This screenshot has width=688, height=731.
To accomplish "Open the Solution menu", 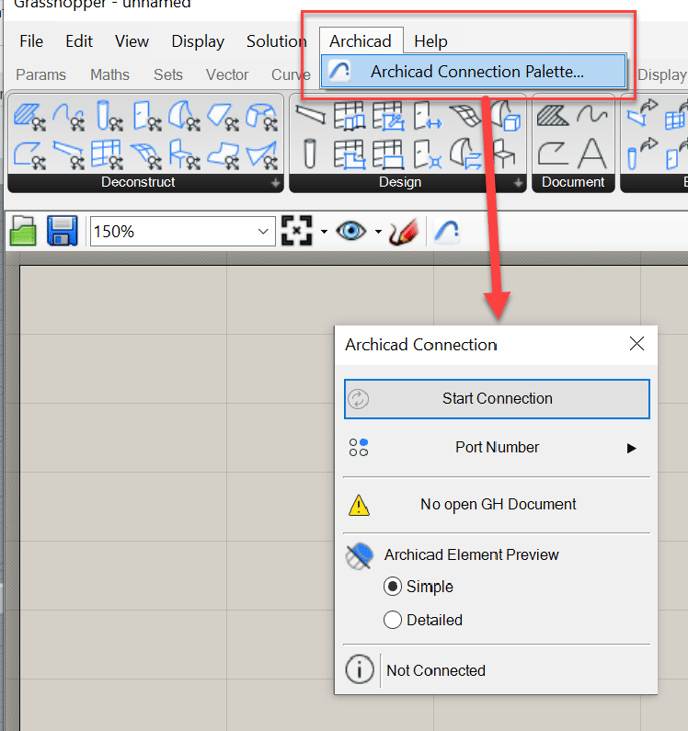I will 276,41.
